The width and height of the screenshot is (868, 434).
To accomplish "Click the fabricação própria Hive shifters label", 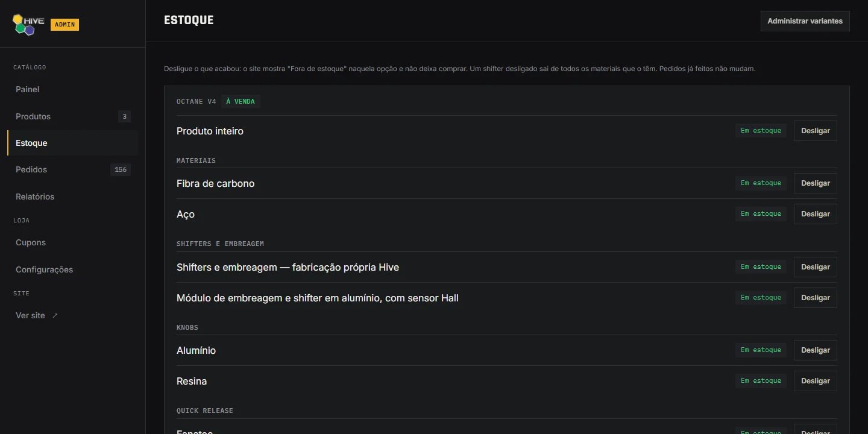I will pos(288,267).
